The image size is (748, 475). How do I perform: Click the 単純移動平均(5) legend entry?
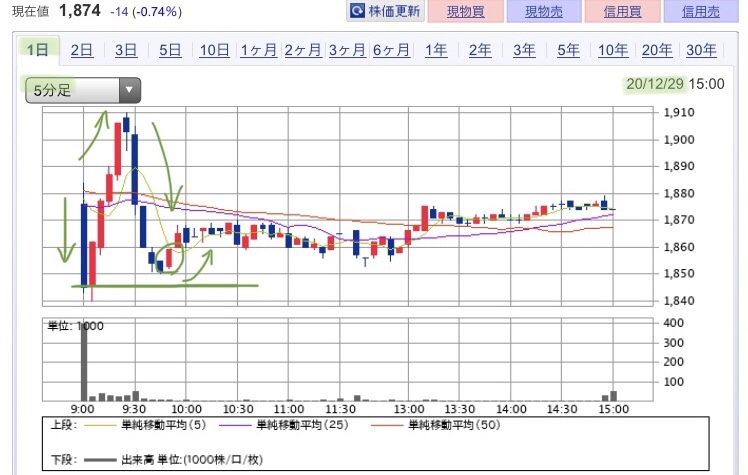(x=145, y=425)
